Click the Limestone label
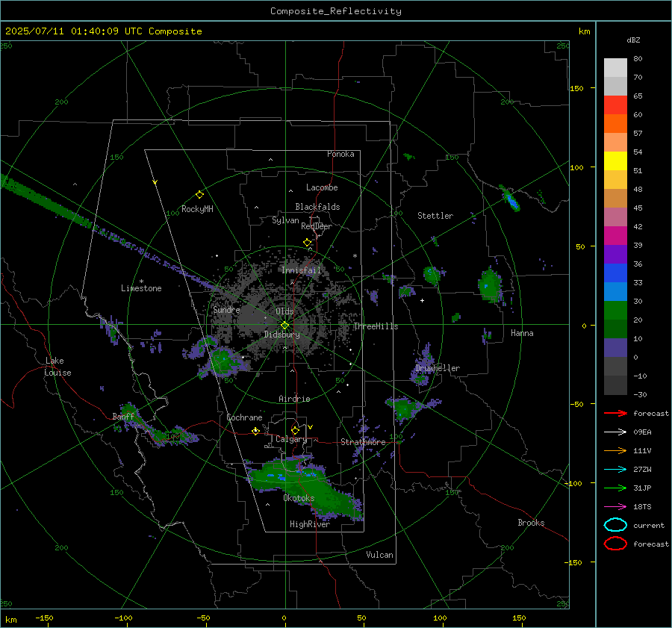672x628 pixels. coord(141,288)
